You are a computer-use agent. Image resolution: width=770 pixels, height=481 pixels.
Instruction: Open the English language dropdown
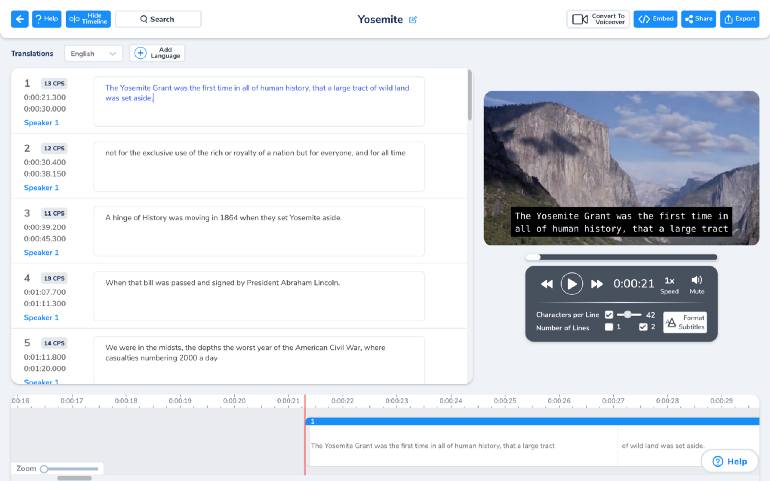pyautogui.click(x=93, y=54)
